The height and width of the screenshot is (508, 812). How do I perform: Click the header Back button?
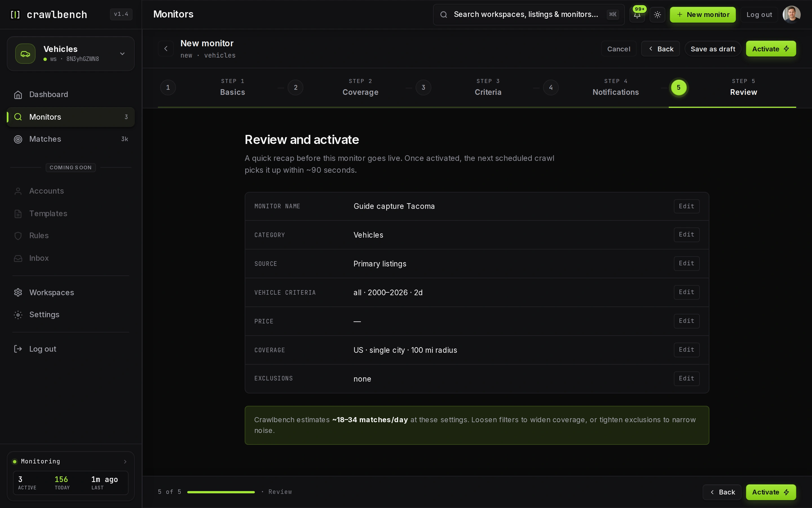660,49
